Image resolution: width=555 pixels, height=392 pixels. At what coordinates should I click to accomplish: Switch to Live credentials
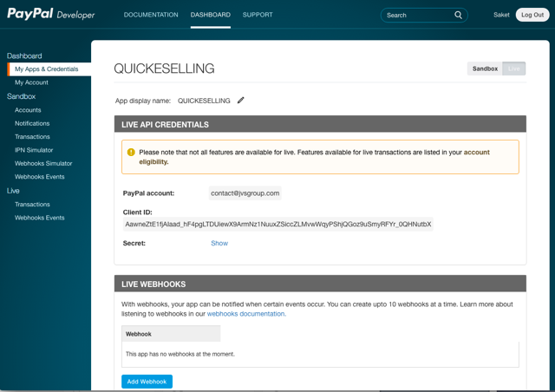[514, 69]
